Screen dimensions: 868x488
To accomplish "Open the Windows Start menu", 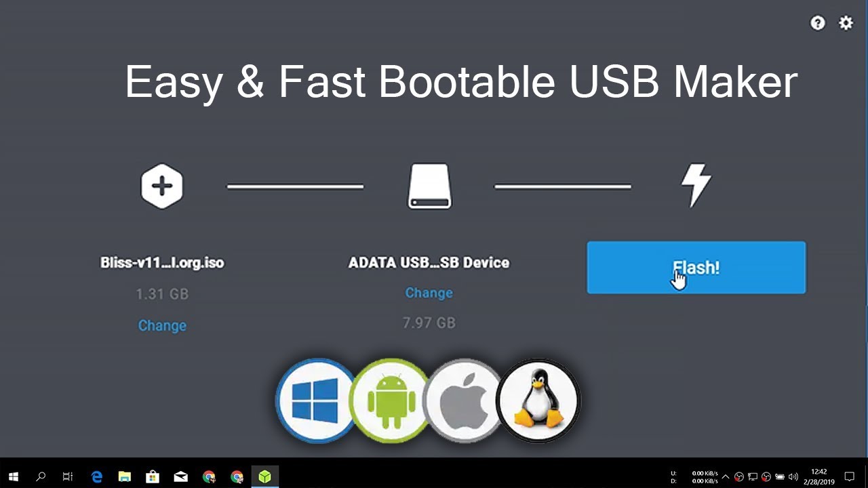I will click(14, 476).
